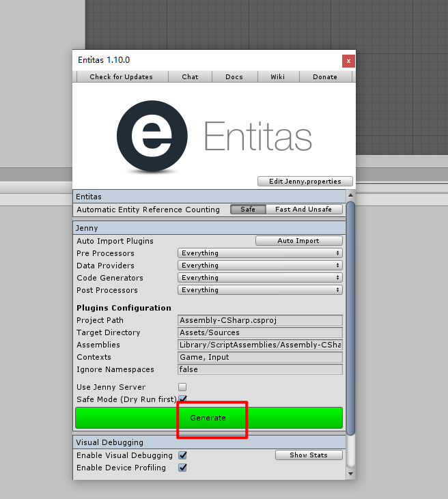Image resolution: width=448 pixels, height=499 pixels.
Task: Open the Code Generators dropdown
Action: tap(260, 278)
